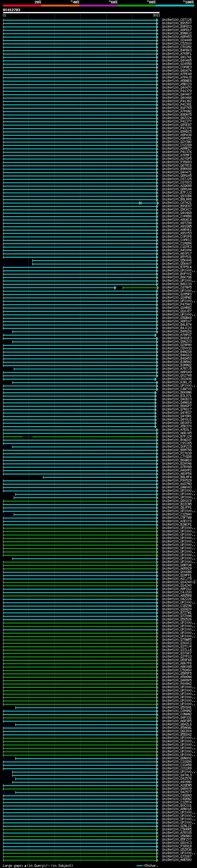
Task: Open hit UniRef100_B9S5V7
Action: (x=177, y=23)
